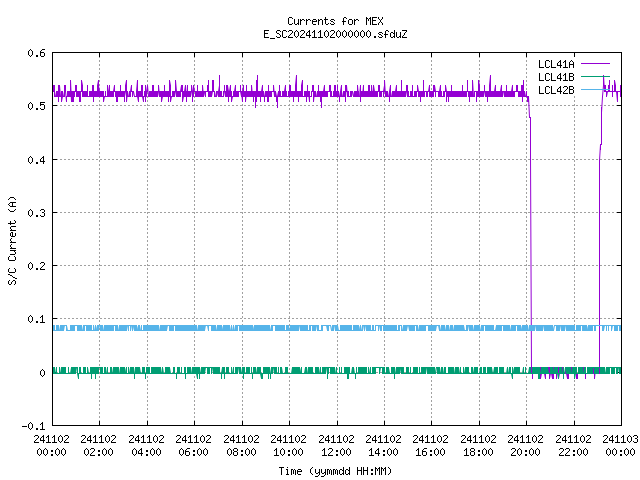Click the y-axis tick value -0.1
Screen dimensions: 640x480
point(33,426)
